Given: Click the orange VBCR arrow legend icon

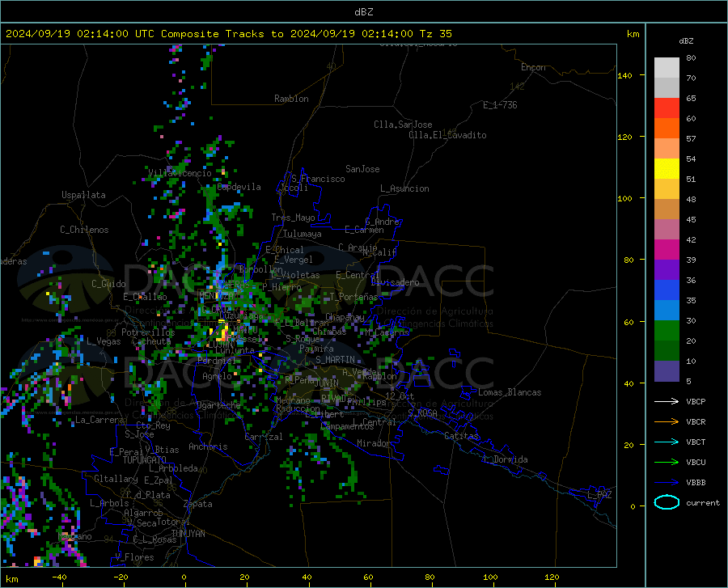Looking at the screenshot, I should click(667, 422).
